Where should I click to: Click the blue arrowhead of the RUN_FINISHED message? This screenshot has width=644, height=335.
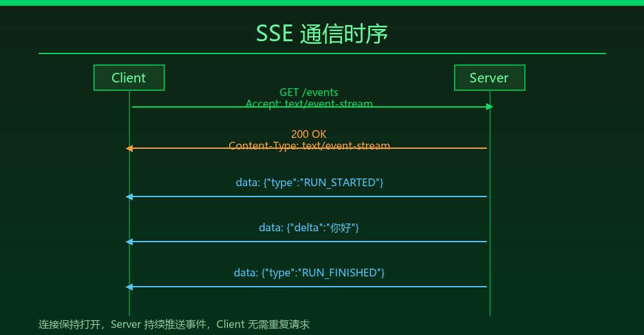point(129,287)
